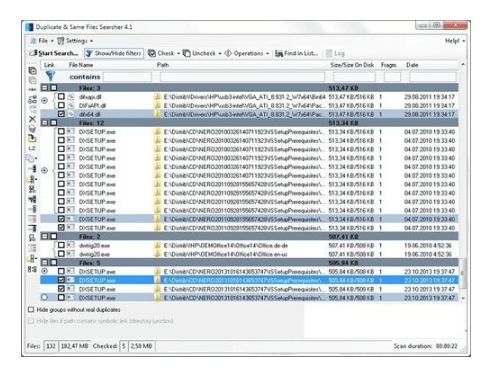Click the 'contains' filter label

[85, 77]
